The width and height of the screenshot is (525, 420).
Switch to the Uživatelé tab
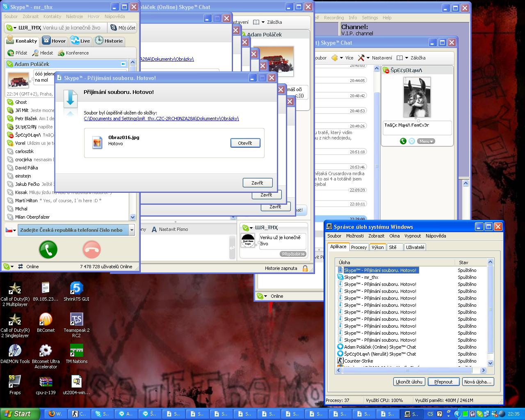coord(415,247)
